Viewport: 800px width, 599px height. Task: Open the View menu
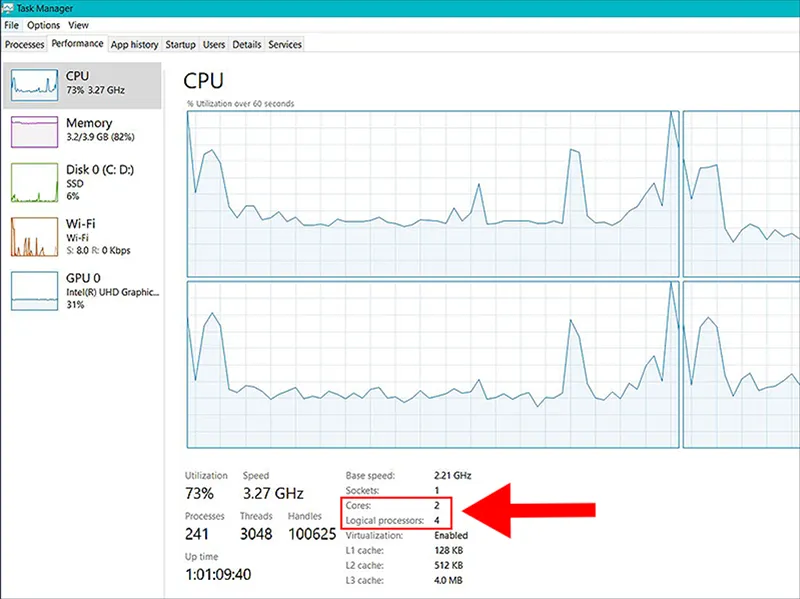[x=78, y=25]
